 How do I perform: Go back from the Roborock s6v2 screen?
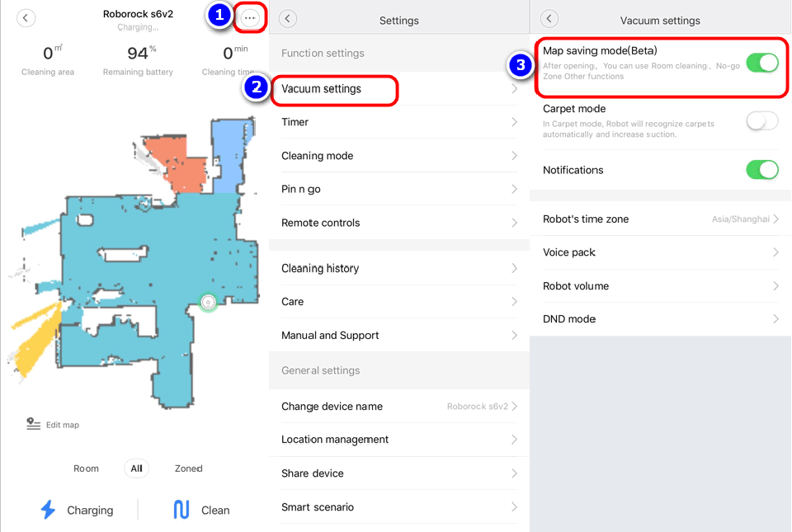coord(26,18)
